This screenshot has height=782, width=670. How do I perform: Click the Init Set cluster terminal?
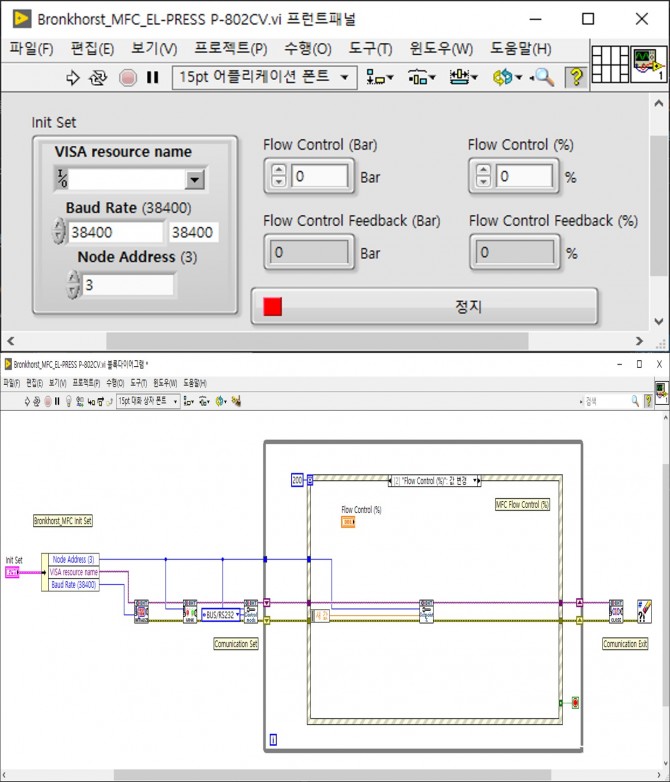point(12,572)
